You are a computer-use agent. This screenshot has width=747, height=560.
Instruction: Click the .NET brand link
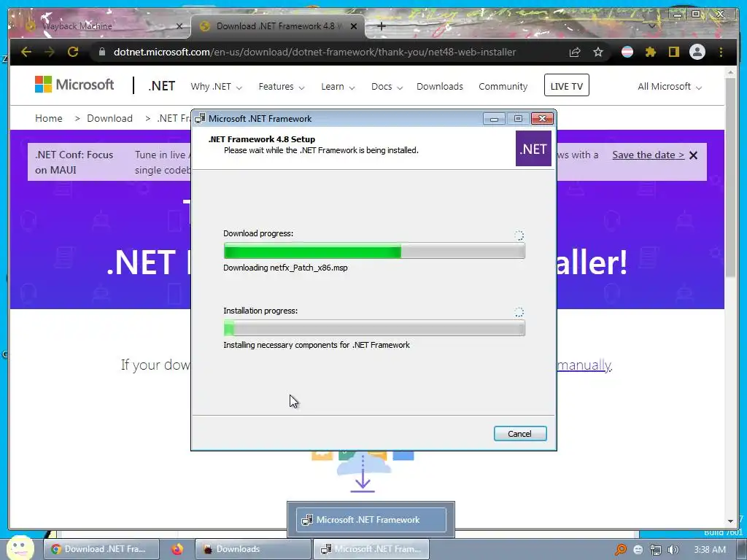(161, 86)
